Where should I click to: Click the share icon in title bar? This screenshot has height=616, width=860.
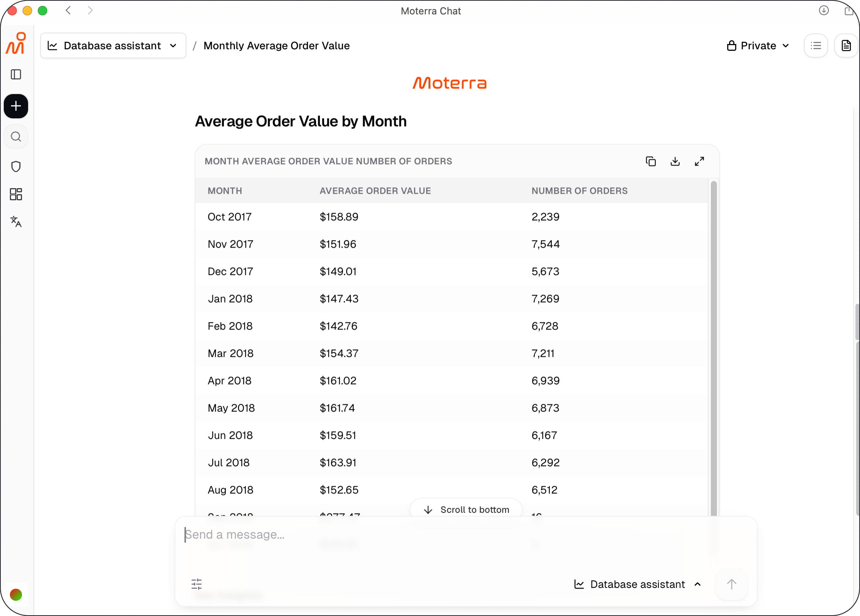[x=849, y=10]
